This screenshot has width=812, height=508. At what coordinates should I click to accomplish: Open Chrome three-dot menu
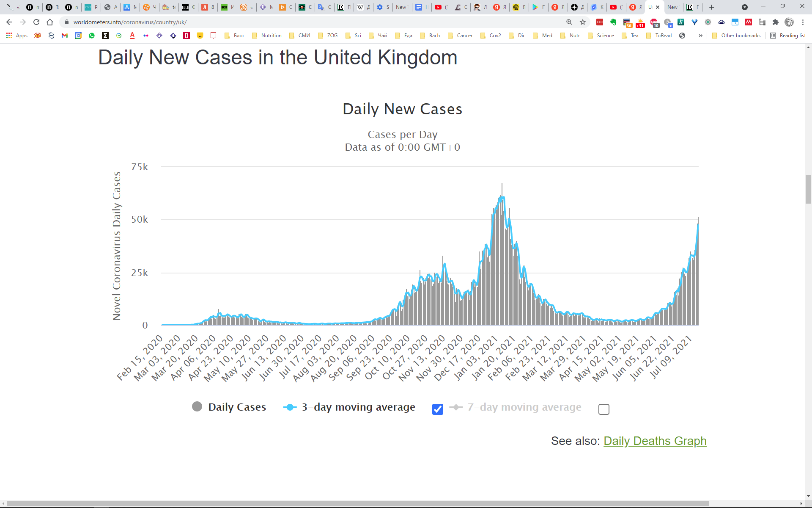pyautogui.click(x=803, y=22)
